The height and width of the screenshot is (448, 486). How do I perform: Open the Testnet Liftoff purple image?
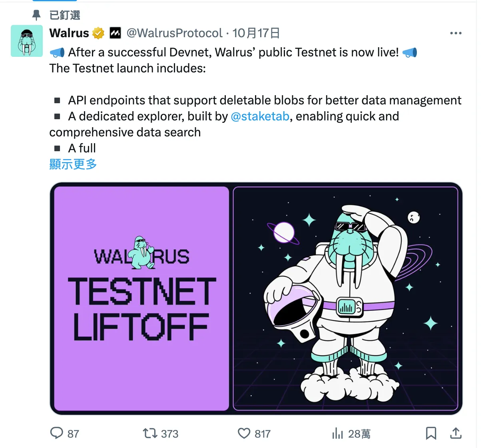(x=141, y=298)
